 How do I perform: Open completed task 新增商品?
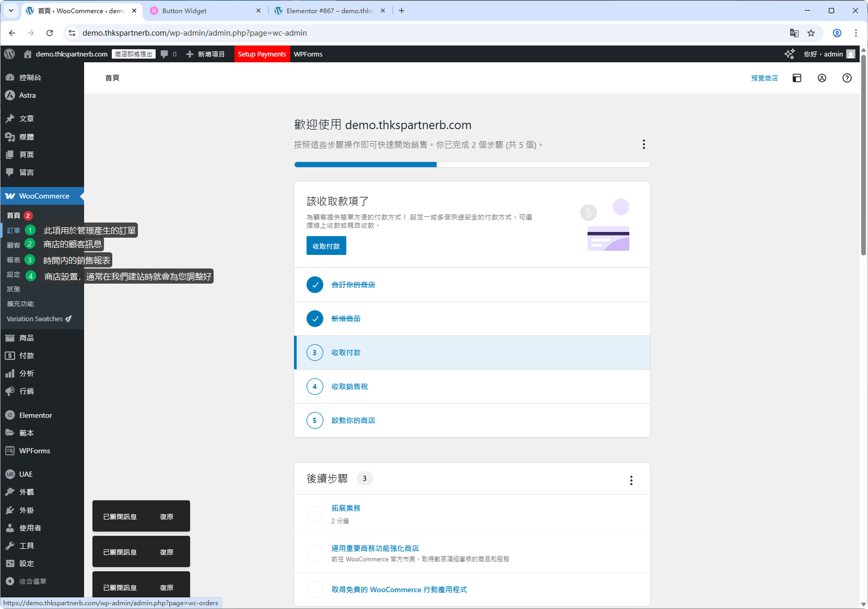[x=472, y=319]
